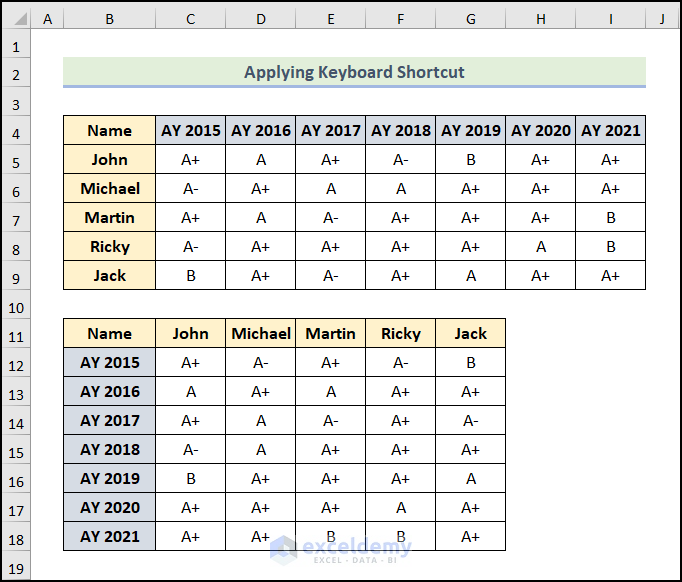This screenshot has width=682, height=582.
Task: Select column C header
Action: (190, 19)
